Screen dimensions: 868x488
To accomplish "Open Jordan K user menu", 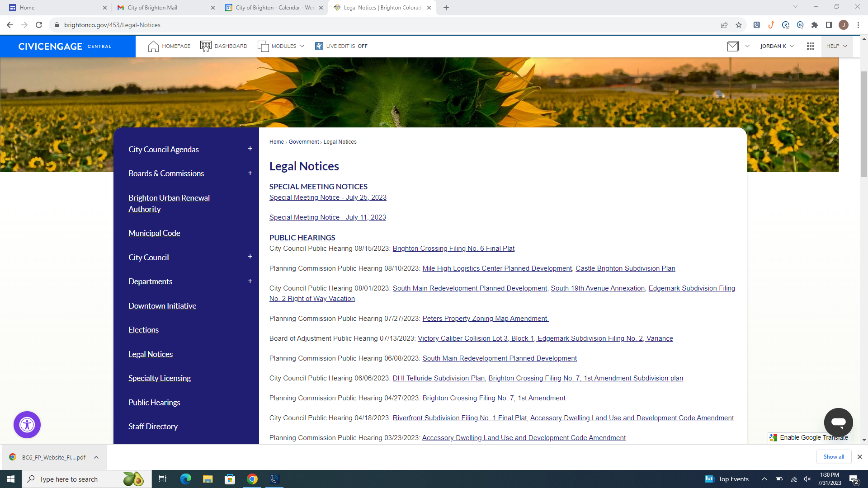I will (777, 46).
